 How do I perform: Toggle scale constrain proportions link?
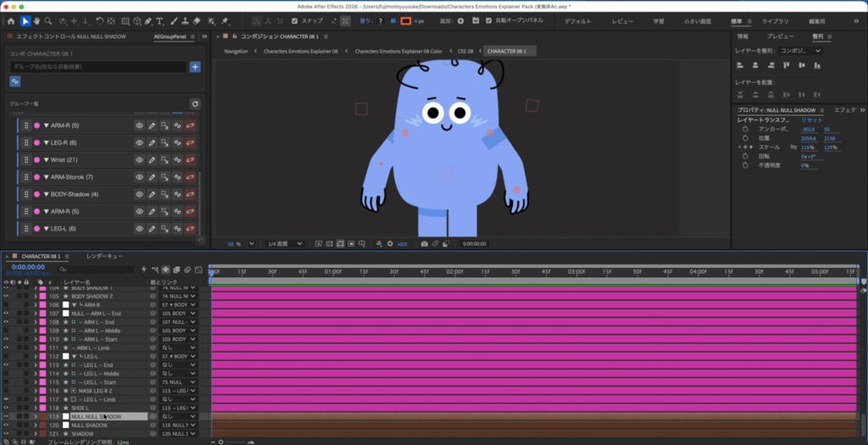(x=793, y=147)
